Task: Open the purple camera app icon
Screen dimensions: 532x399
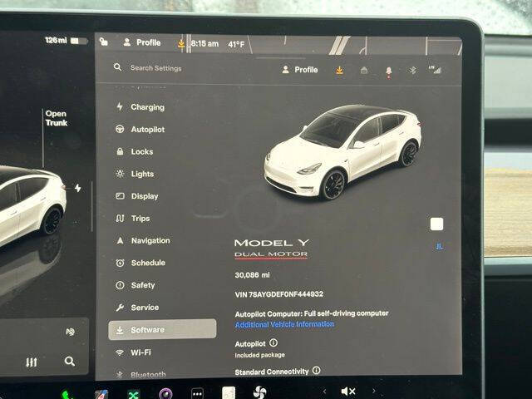Action: pyautogui.click(x=165, y=393)
